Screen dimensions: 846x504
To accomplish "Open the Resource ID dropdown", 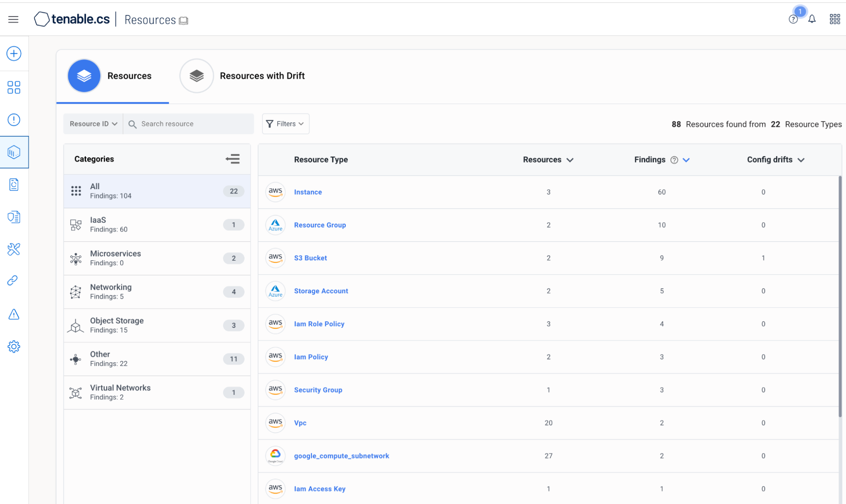I will (93, 124).
